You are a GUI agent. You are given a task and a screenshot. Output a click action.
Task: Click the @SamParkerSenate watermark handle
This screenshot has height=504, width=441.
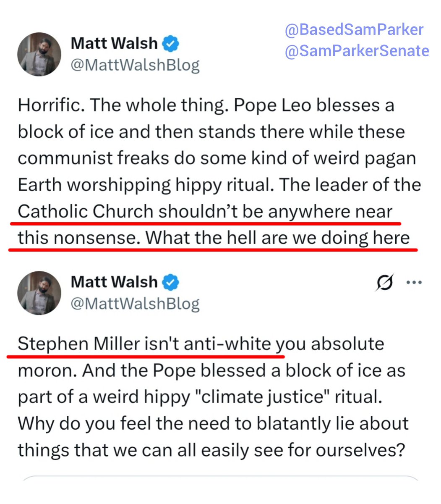click(x=357, y=51)
